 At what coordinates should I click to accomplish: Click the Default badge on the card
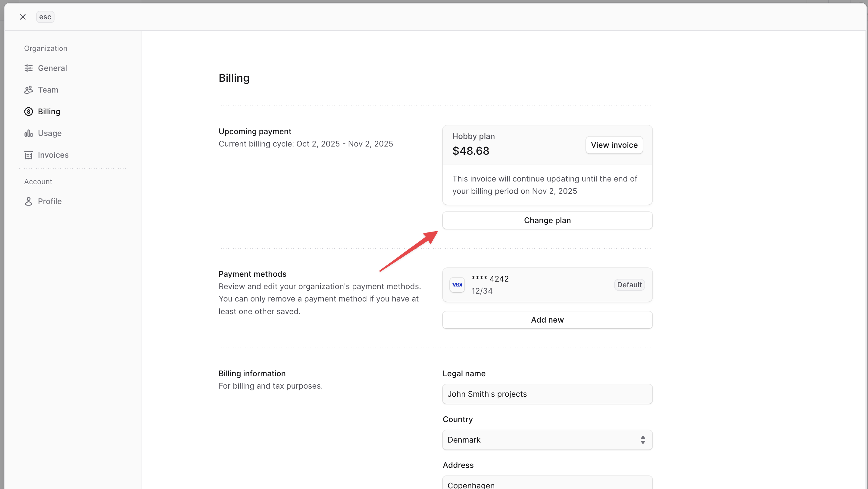click(629, 285)
